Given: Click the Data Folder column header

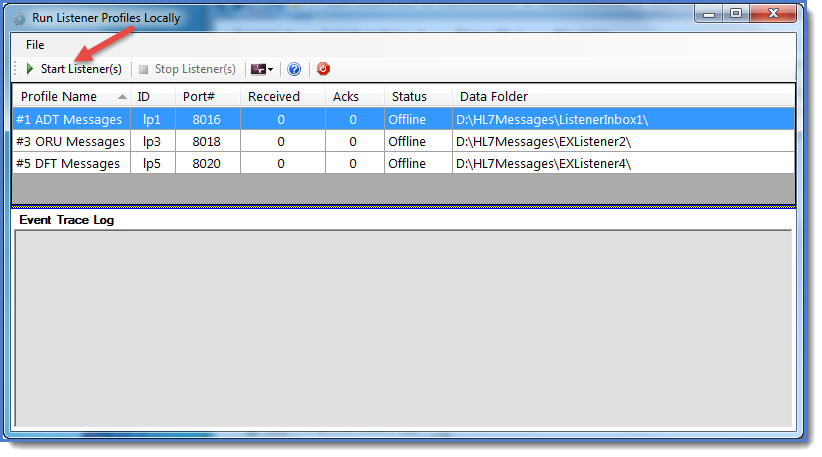Looking at the screenshot, I should 623,96.
